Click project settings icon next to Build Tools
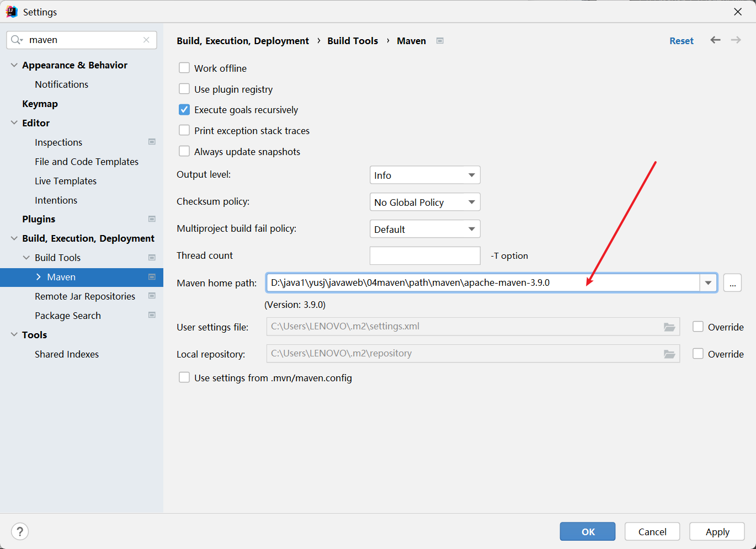This screenshot has height=549, width=756. pyautogui.click(x=152, y=258)
